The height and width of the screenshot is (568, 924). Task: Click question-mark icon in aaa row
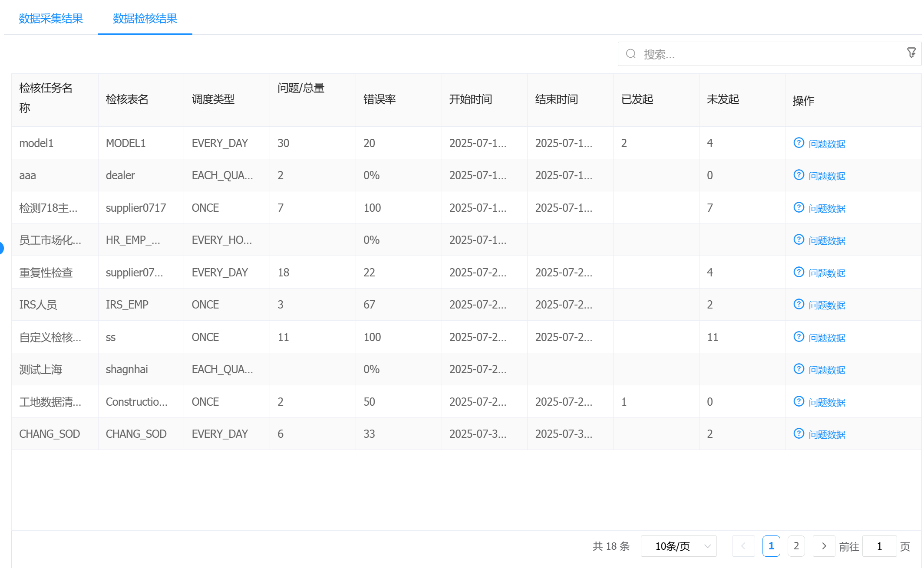click(x=799, y=175)
